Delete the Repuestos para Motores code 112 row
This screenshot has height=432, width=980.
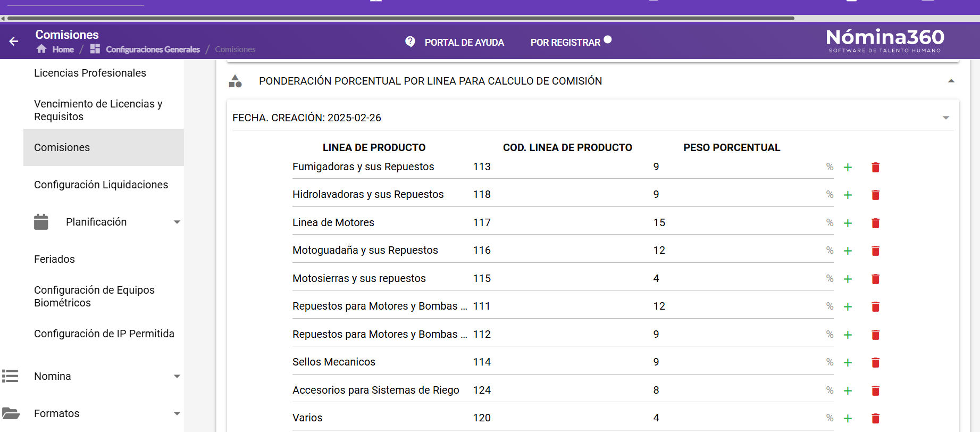click(x=875, y=335)
